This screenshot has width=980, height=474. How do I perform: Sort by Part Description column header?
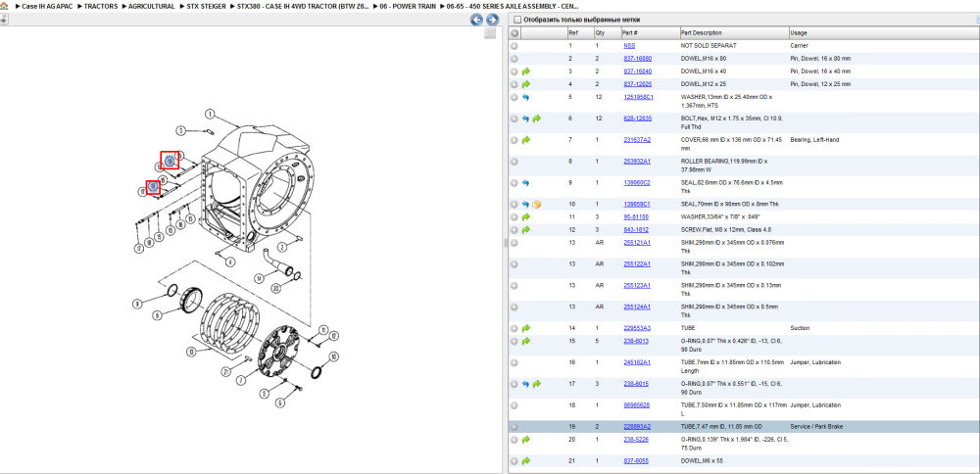[x=734, y=32]
